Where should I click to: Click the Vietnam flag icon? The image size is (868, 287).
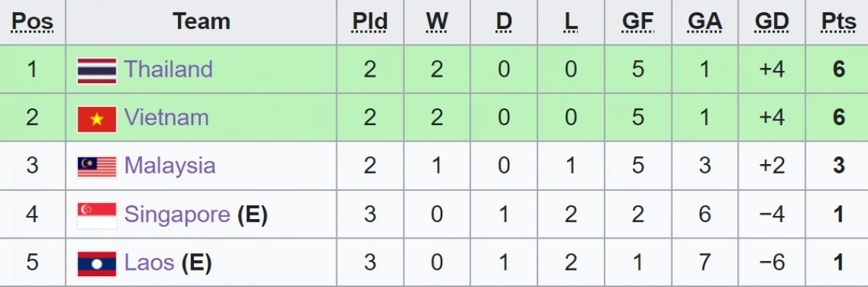point(97,119)
